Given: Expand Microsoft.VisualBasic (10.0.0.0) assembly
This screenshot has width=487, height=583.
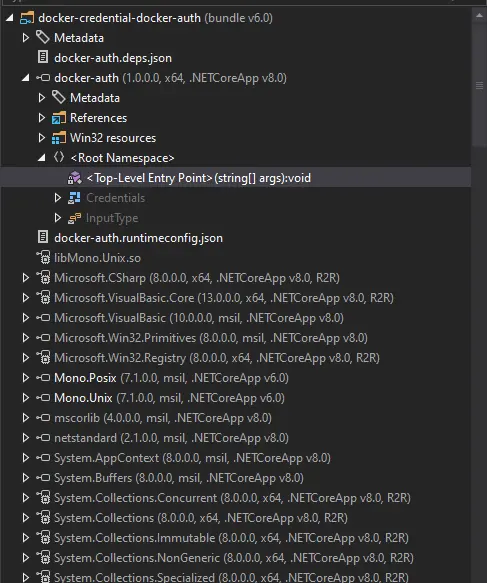Looking at the screenshot, I should tap(26, 318).
